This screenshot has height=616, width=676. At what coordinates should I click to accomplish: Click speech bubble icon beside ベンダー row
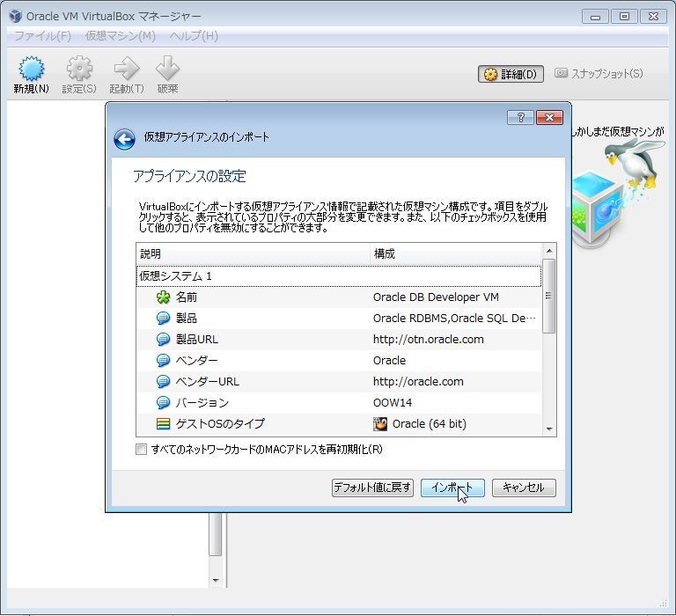click(163, 361)
